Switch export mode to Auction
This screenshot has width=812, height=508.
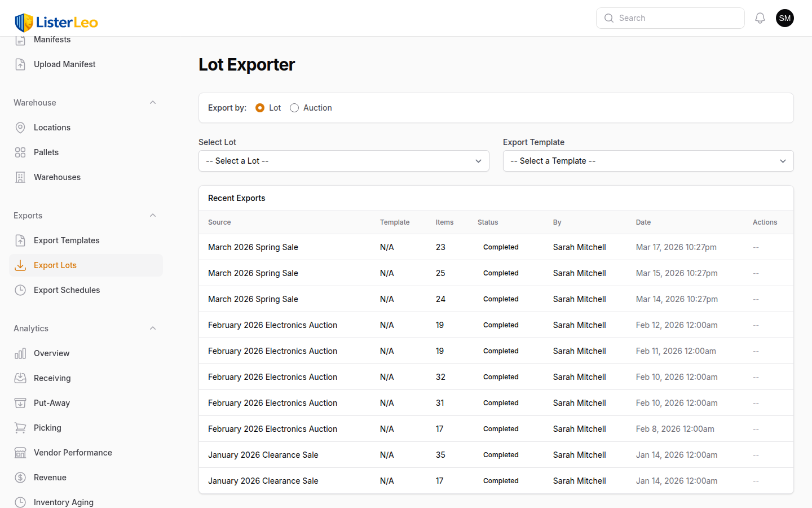tap(294, 107)
